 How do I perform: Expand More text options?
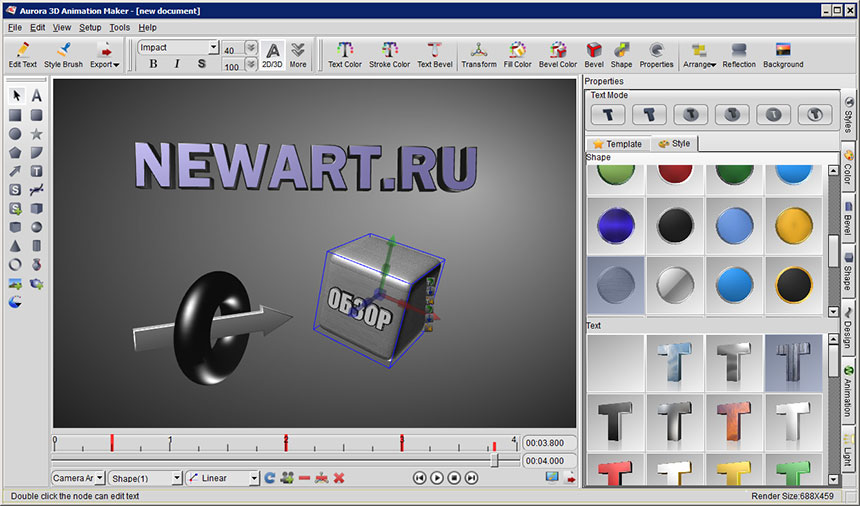[298, 55]
